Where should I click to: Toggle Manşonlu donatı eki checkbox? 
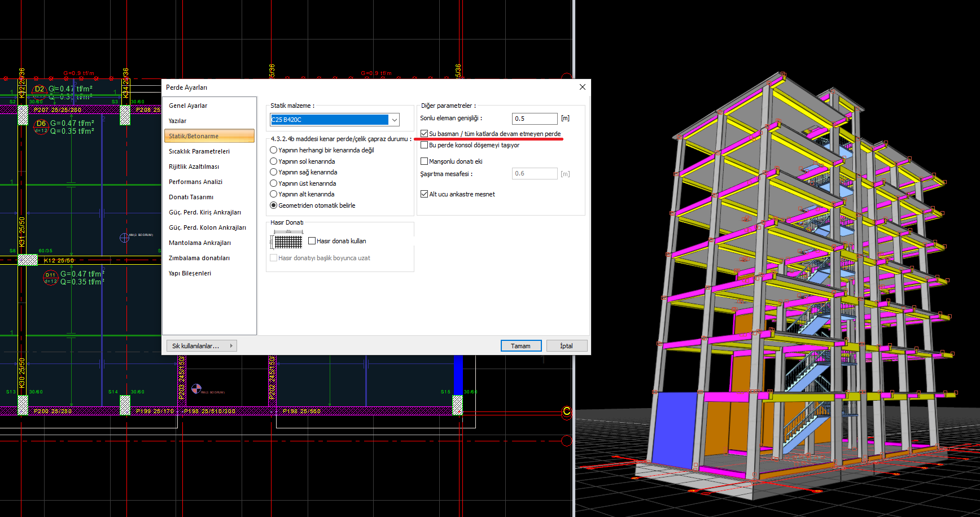point(424,161)
